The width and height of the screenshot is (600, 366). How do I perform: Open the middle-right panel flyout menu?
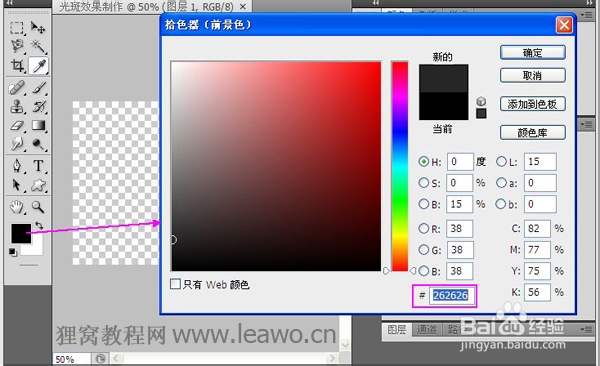tap(586, 124)
